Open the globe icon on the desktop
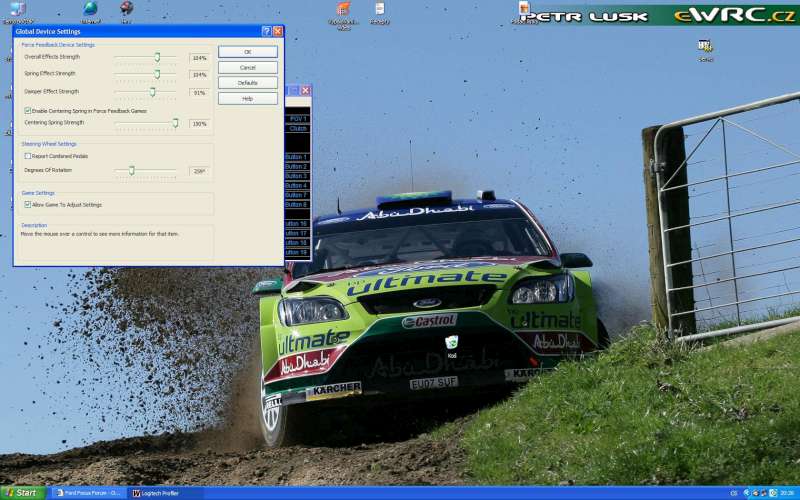 tap(91, 9)
